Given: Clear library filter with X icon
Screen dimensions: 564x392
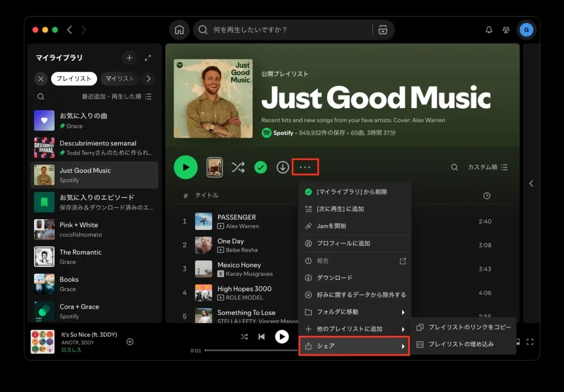Looking at the screenshot, I should [x=41, y=78].
